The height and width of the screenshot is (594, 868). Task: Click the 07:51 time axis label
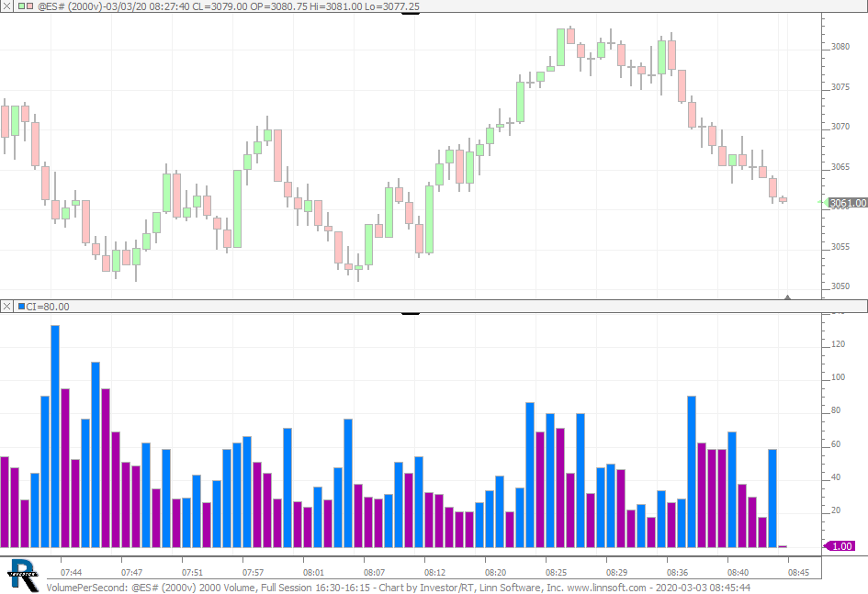(x=192, y=573)
